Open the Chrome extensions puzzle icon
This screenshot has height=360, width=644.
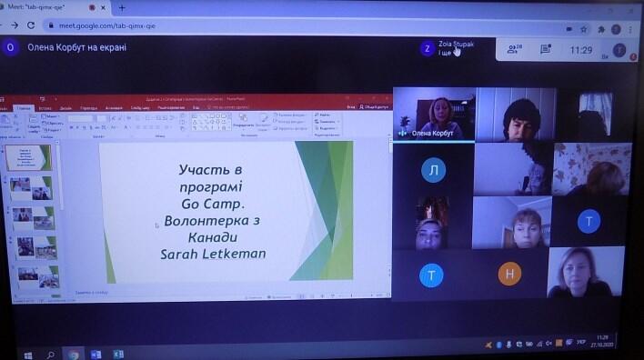pyautogui.click(x=601, y=30)
